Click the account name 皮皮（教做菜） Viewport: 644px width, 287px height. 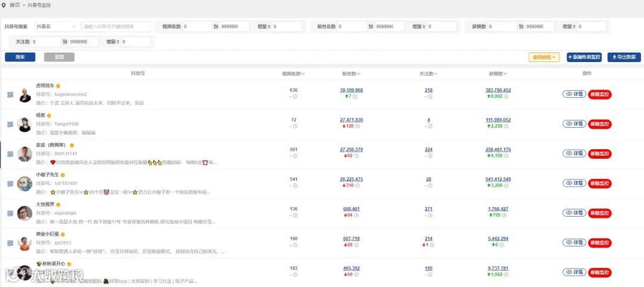pos(51,145)
